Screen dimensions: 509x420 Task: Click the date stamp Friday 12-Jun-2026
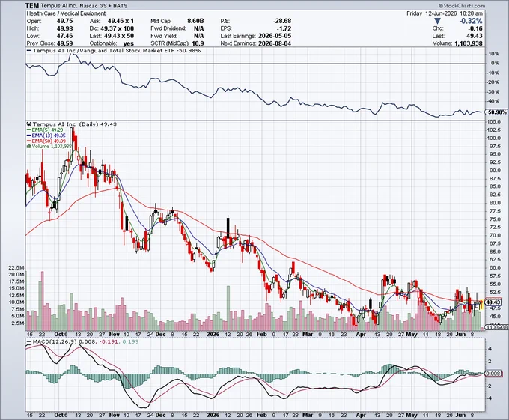(432, 13)
